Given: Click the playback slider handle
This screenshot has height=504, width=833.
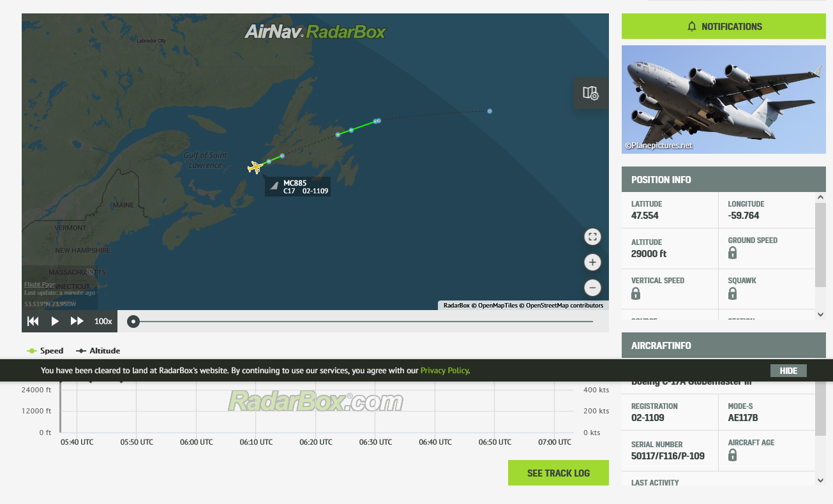Looking at the screenshot, I should (x=133, y=321).
